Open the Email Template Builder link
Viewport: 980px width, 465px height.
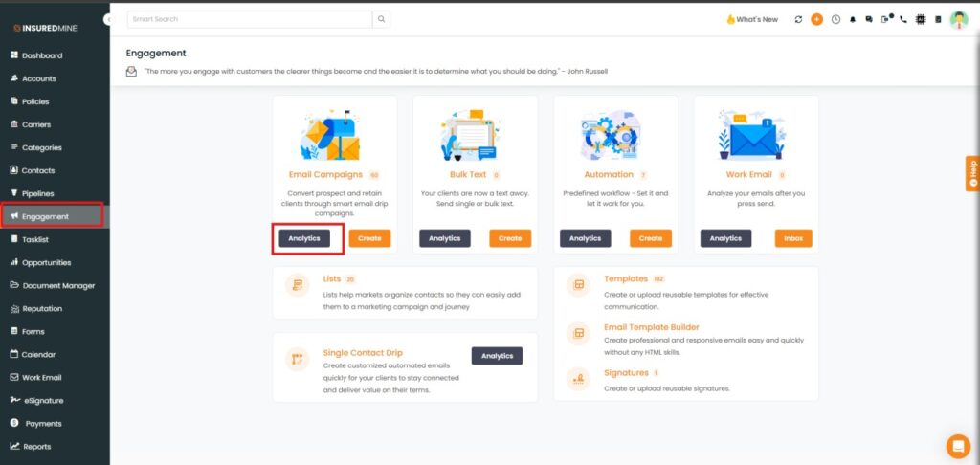(x=651, y=327)
